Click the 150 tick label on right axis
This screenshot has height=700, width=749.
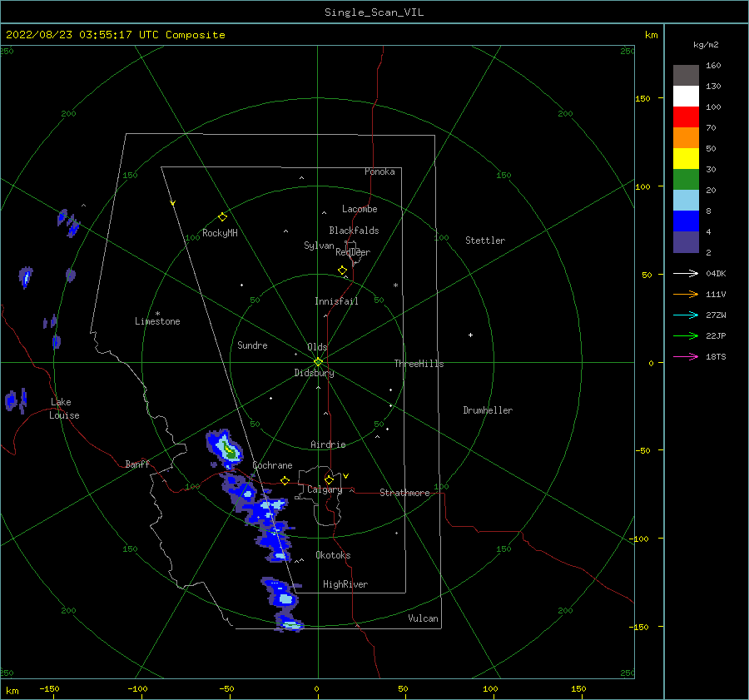coord(643,98)
